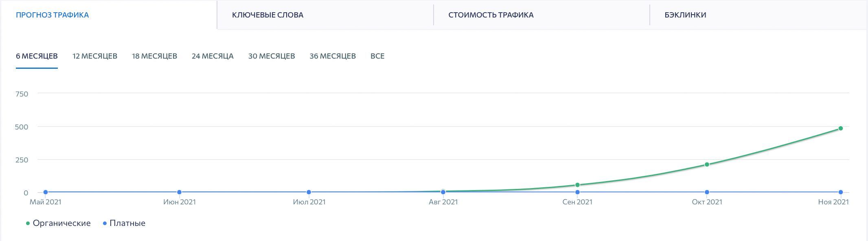This screenshot has width=868, height=241.
Task: Click the green organic point for Сен 2021
Action: [x=577, y=185]
